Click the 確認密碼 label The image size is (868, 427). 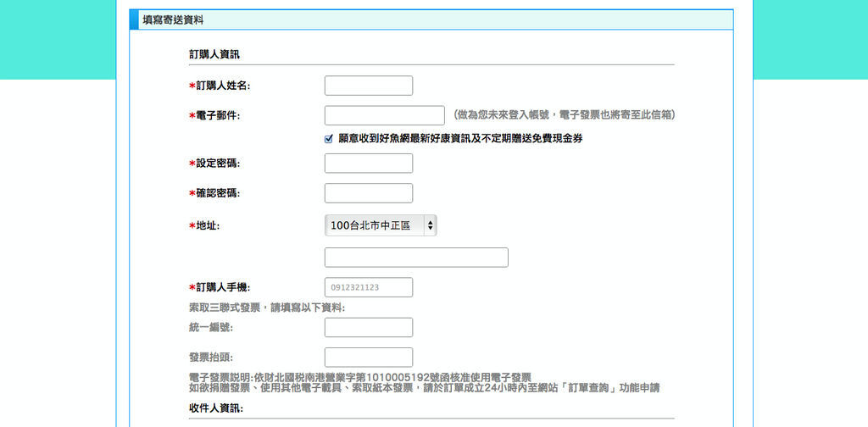point(215,193)
